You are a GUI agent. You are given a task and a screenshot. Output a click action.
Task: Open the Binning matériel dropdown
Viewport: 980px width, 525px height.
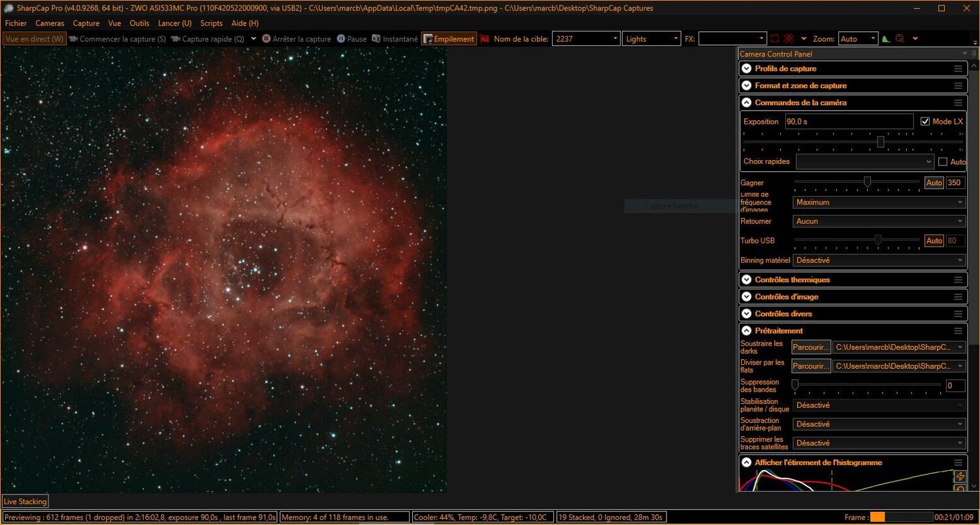879,260
